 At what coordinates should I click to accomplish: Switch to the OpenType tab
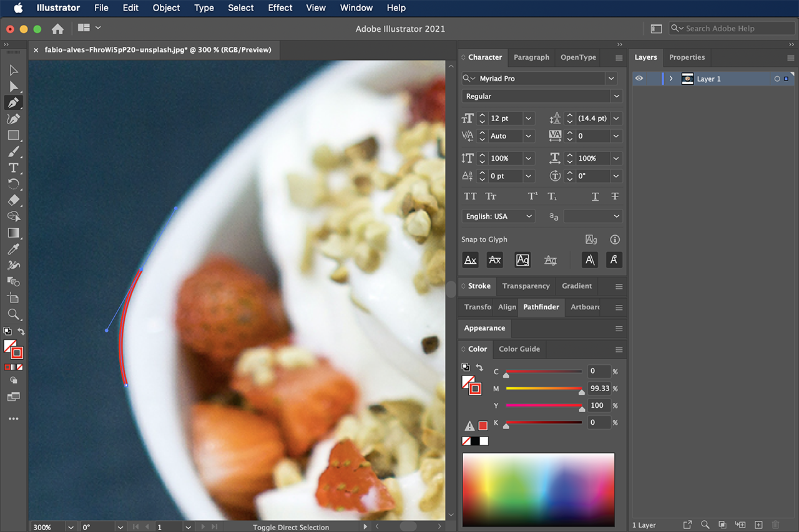click(578, 57)
